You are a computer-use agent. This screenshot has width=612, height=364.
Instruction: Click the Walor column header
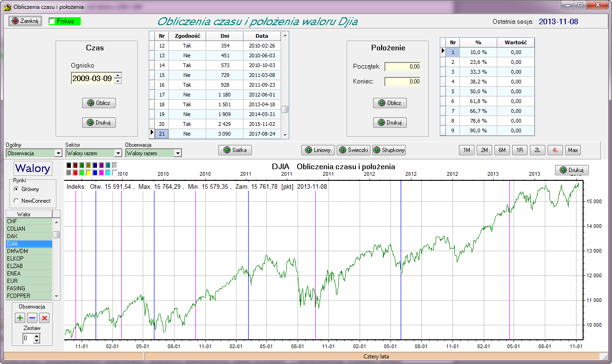coord(29,214)
